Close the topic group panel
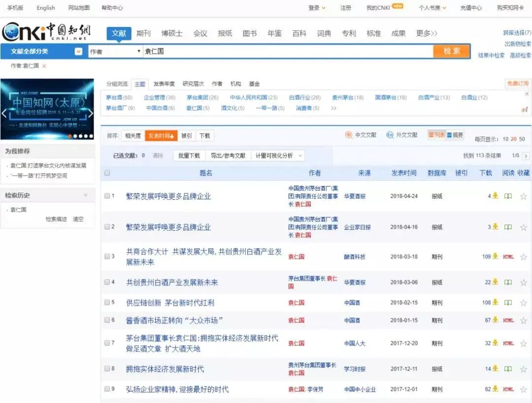Screen dimensions: 532x403 pyautogui.click(x=527, y=94)
